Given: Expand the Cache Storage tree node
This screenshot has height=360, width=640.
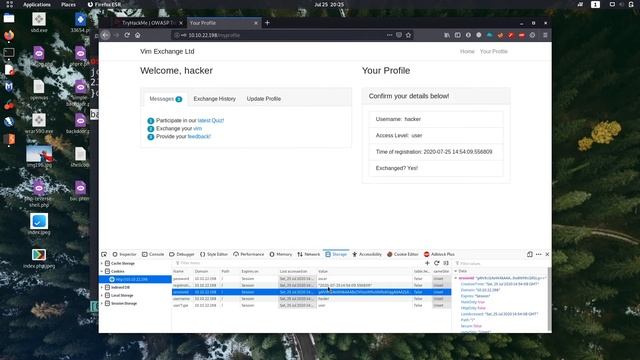Looking at the screenshot, I should pyautogui.click(x=102, y=264).
